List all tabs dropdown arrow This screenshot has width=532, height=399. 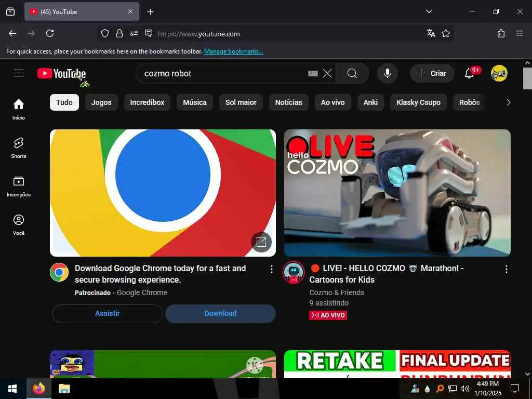tap(429, 11)
